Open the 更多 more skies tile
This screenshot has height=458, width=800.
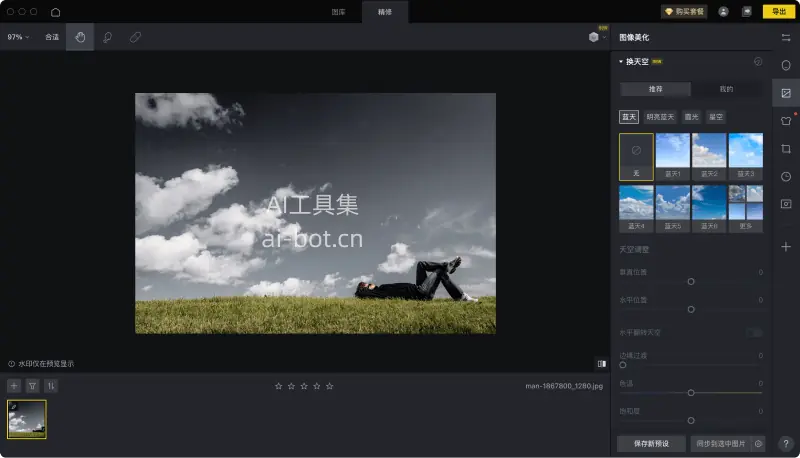pos(746,209)
